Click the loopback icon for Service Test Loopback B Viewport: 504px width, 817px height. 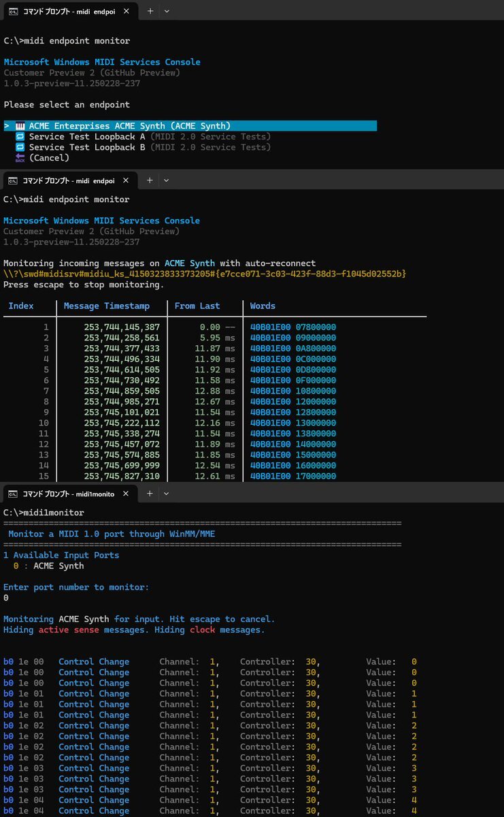click(20, 147)
